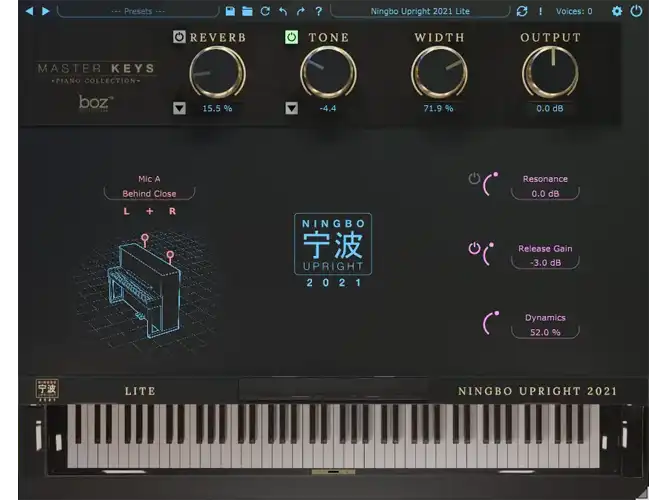Click the Master Keys Piano Collection logo
This screenshot has width=667, height=500.
(x=96, y=73)
